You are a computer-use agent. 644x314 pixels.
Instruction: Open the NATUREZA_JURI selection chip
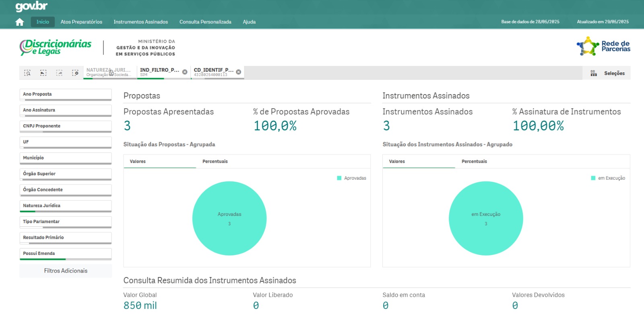(109, 72)
